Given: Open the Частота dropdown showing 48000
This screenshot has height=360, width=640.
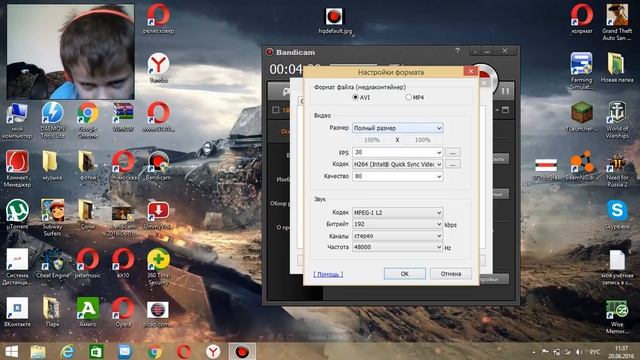Looking at the screenshot, I should (398, 247).
